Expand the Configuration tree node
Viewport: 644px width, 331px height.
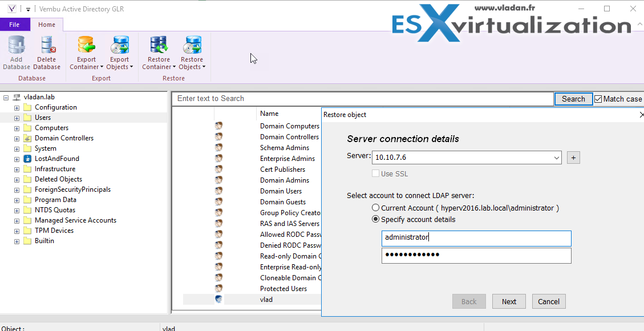(17, 108)
